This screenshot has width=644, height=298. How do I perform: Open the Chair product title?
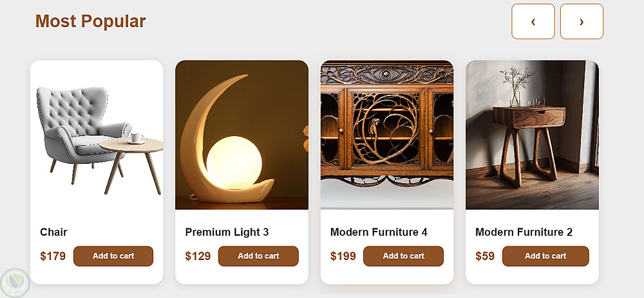click(x=53, y=232)
